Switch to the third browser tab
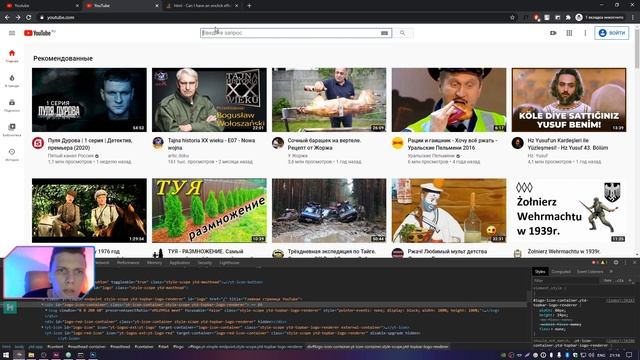 [201, 6]
